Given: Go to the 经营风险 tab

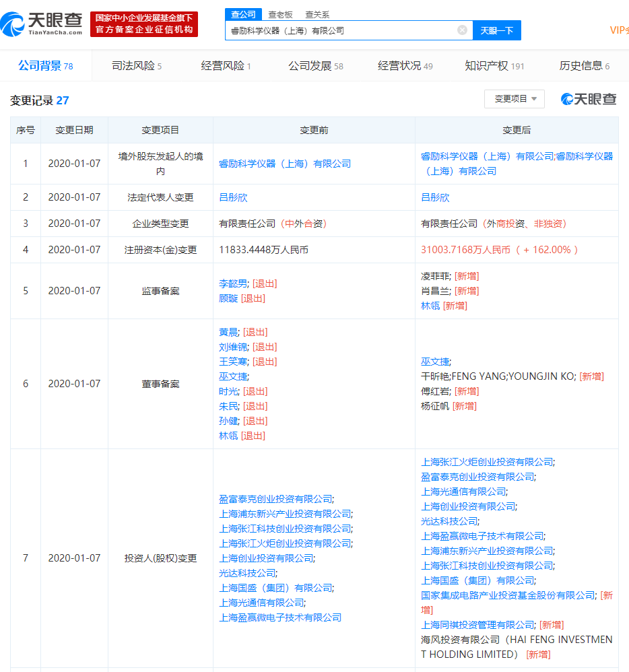Looking at the screenshot, I should 226,66.
